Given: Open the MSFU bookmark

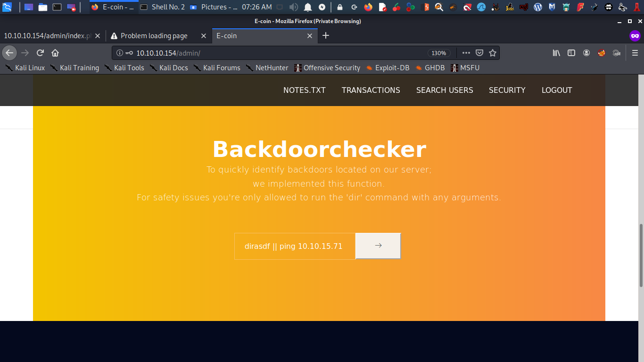Looking at the screenshot, I should pyautogui.click(x=465, y=68).
